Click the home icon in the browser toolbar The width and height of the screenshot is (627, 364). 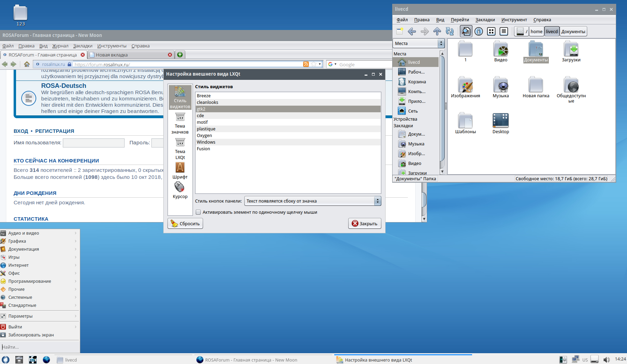[x=27, y=64]
